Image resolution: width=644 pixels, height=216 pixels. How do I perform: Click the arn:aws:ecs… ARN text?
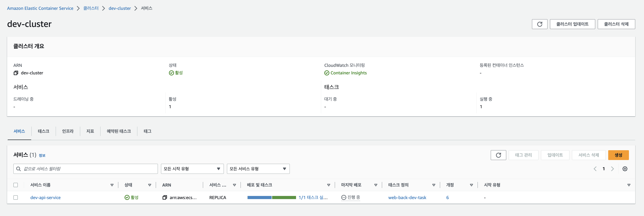(x=183, y=198)
